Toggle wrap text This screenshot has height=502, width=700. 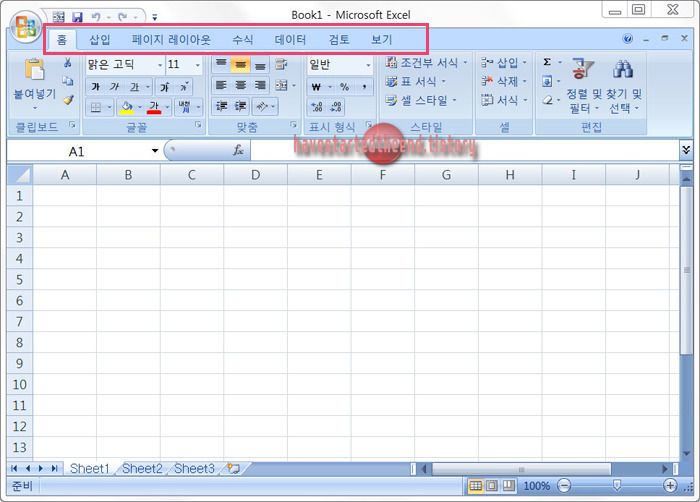pos(281,64)
